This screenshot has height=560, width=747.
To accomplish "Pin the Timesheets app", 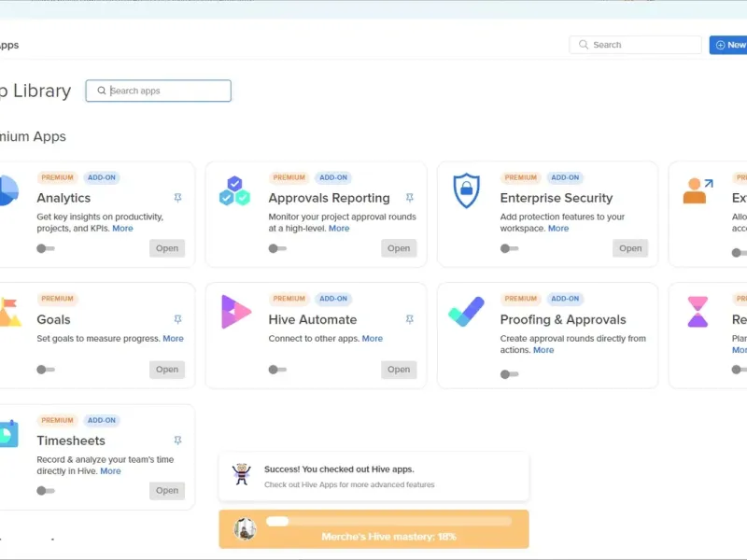I will (x=177, y=441).
